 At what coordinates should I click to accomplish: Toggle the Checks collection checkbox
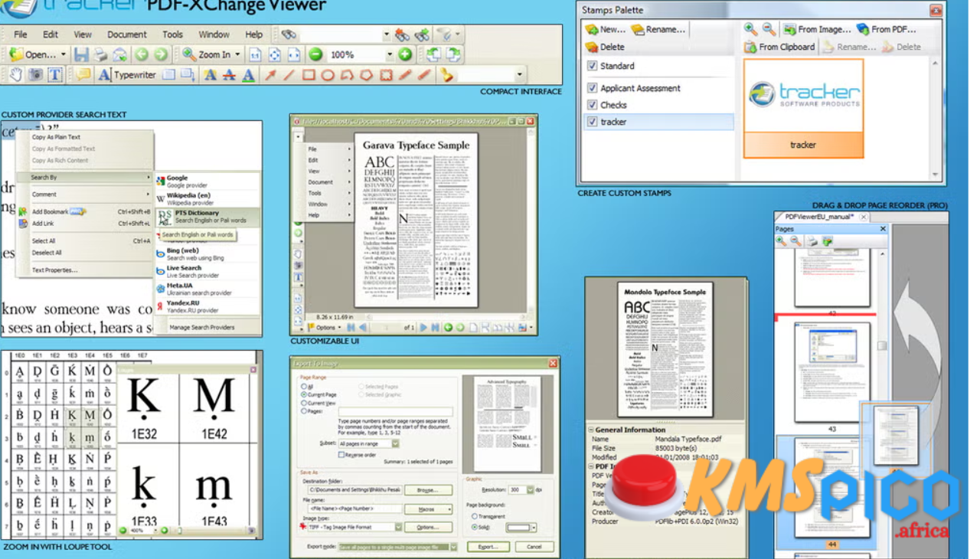coord(592,105)
